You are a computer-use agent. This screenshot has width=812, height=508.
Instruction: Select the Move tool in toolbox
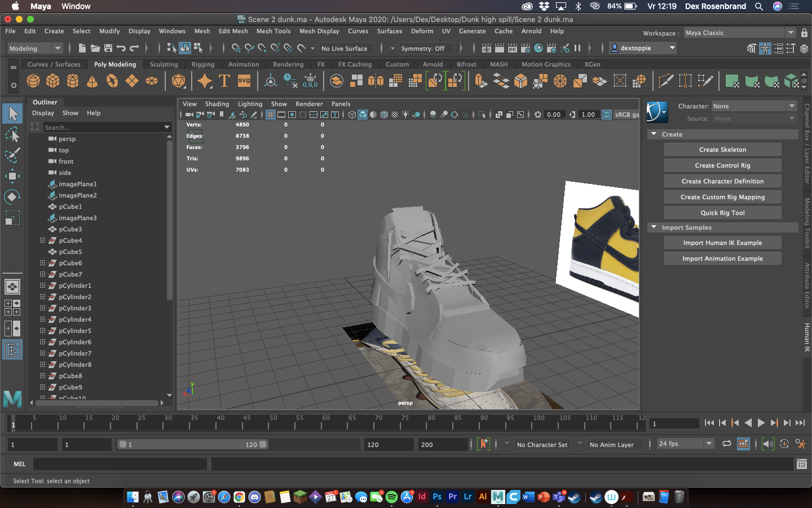(x=12, y=176)
